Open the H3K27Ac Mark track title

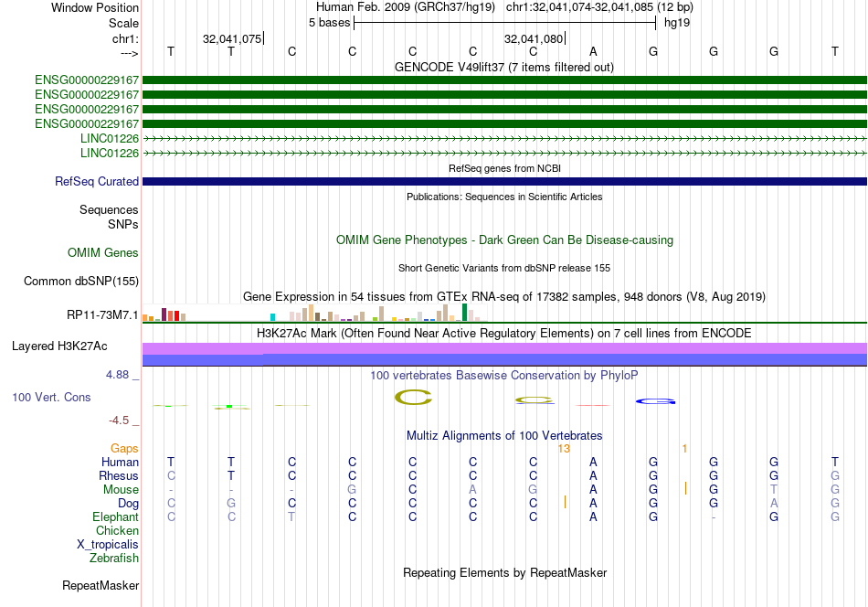[504, 333]
